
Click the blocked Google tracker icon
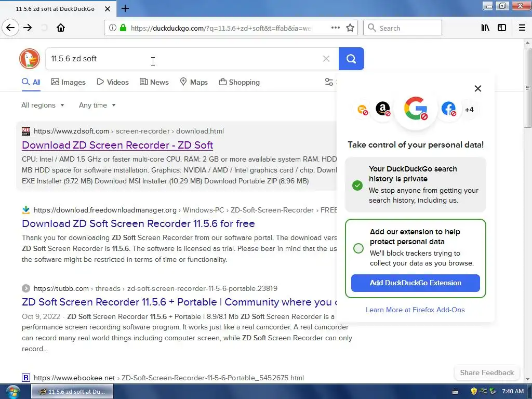point(416,109)
